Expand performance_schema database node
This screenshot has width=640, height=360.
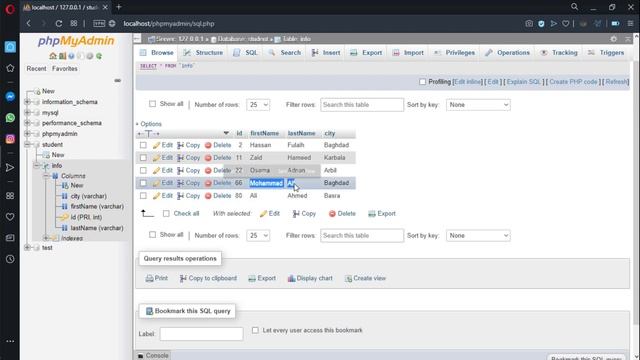27,123
